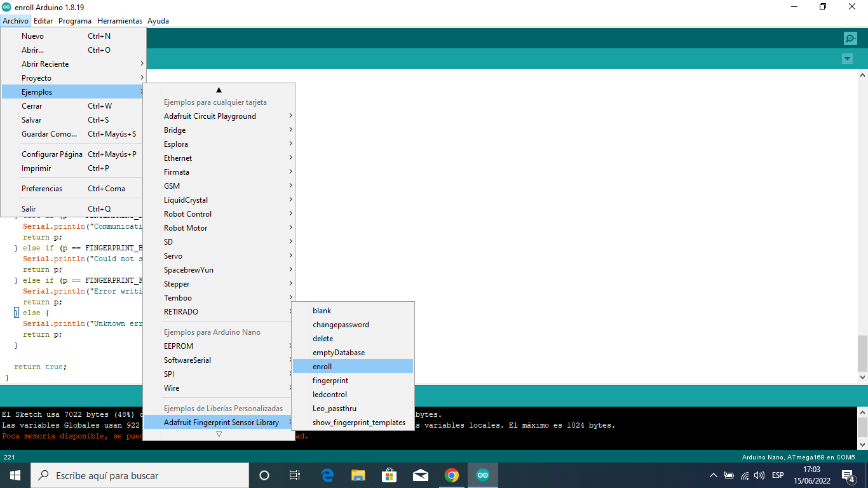Open Servo examples submenu
Viewport: 868px width, 488px height.
point(219,256)
